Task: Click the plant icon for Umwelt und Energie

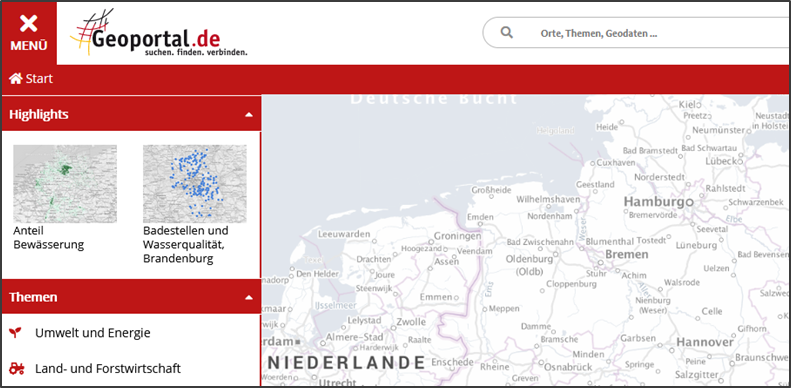Action: (x=16, y=333)
